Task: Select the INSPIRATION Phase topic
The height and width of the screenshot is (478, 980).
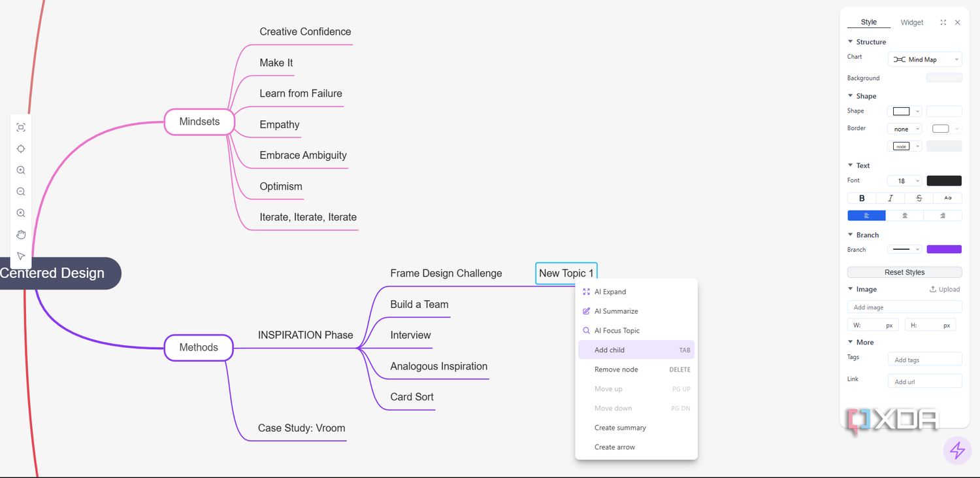Action: point(306,335)
